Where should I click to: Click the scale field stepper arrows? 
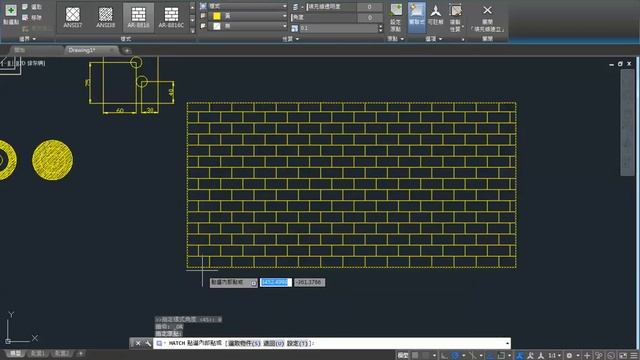point(380,28)
